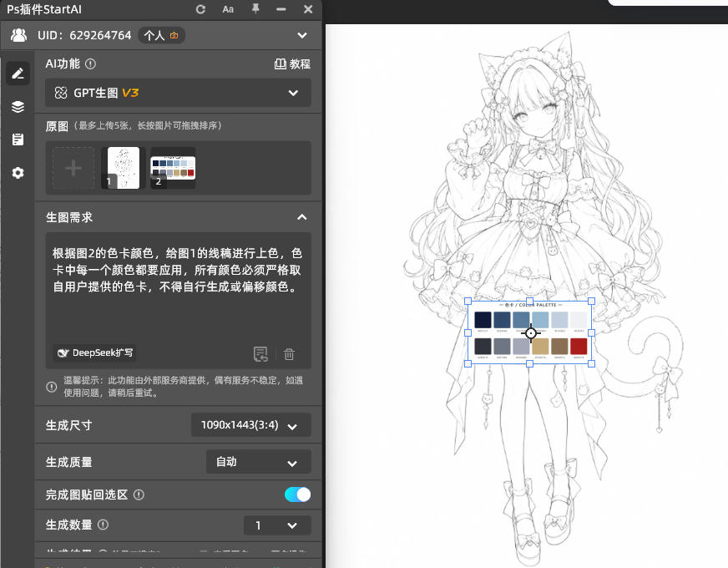Image resolution: width=728 pixels, height=568 pixels.
Task: Open the GPT生图 V3 model dropdown
Action: tap(179, 93)
